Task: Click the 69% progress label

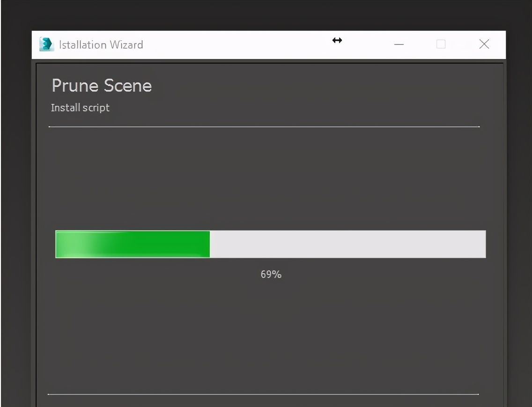Action: 271,275
